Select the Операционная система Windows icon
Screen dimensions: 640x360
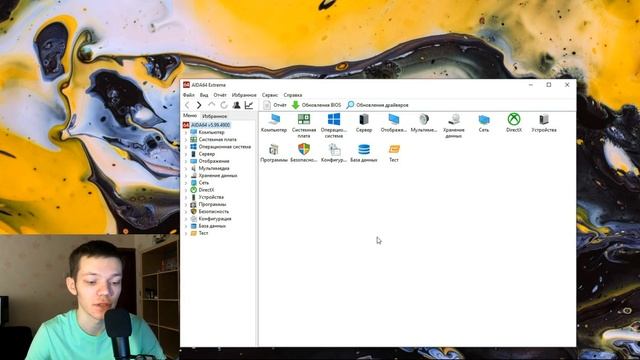[x=334, y=125]
